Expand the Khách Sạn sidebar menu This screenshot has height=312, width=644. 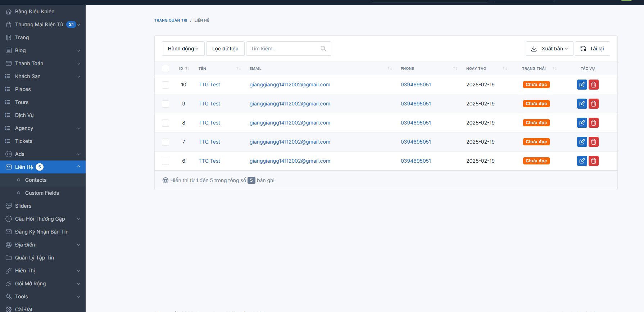(43, 76)
